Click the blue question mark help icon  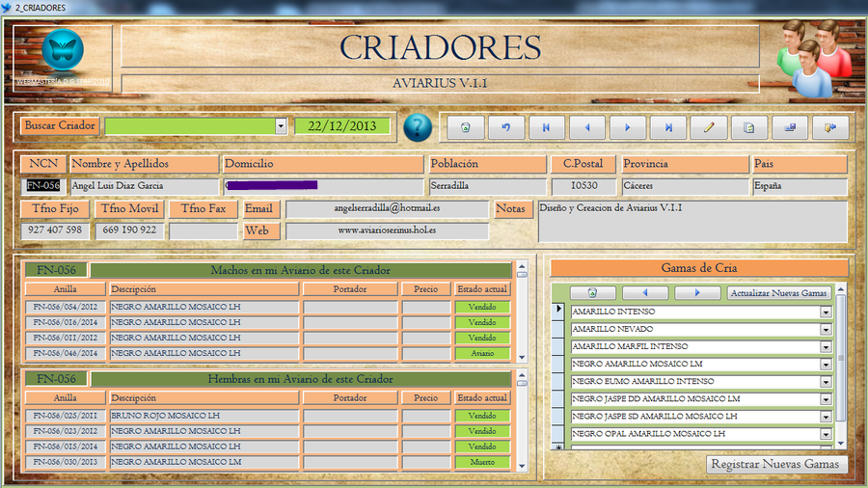(x=418, y=126)
